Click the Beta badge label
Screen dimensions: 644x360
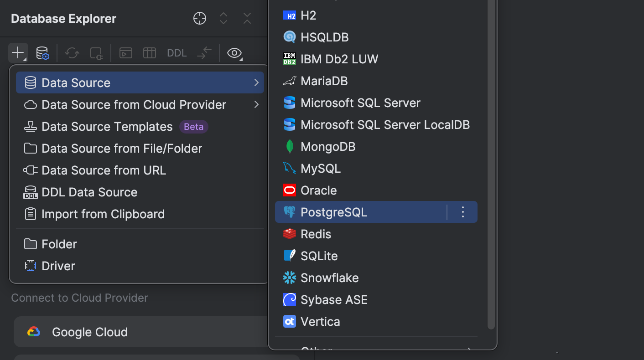[194, 126]
